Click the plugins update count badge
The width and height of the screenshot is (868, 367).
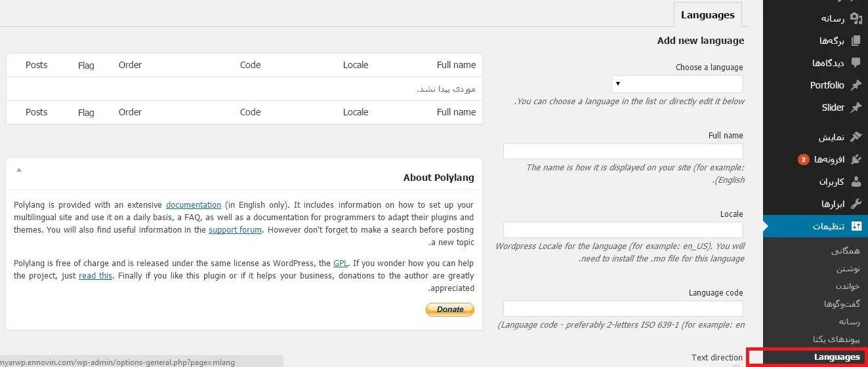tap(804, 159)
